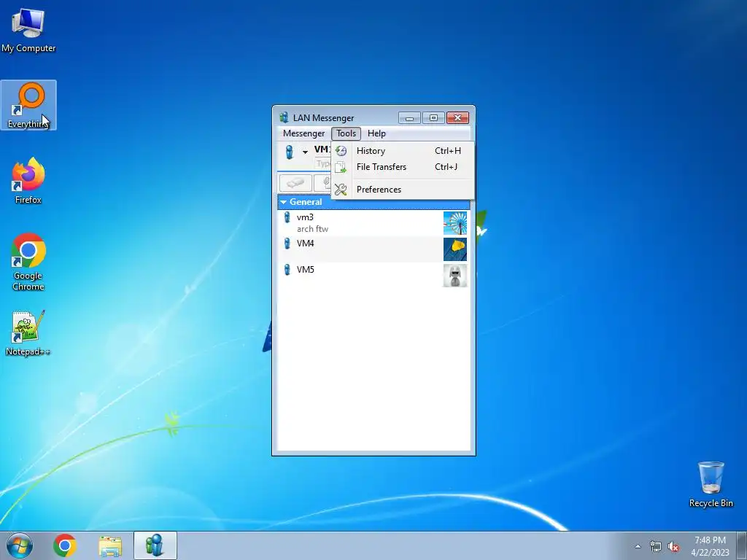Open File Explorer from the taskbar
This screenshot has height=560, width=747.
tap(110, 545)
